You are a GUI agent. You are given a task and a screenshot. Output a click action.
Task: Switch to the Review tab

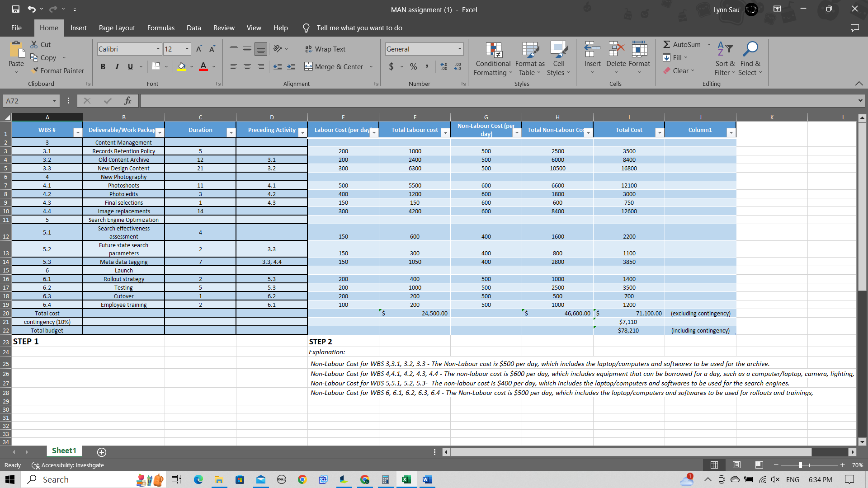(x=224, y=28)
